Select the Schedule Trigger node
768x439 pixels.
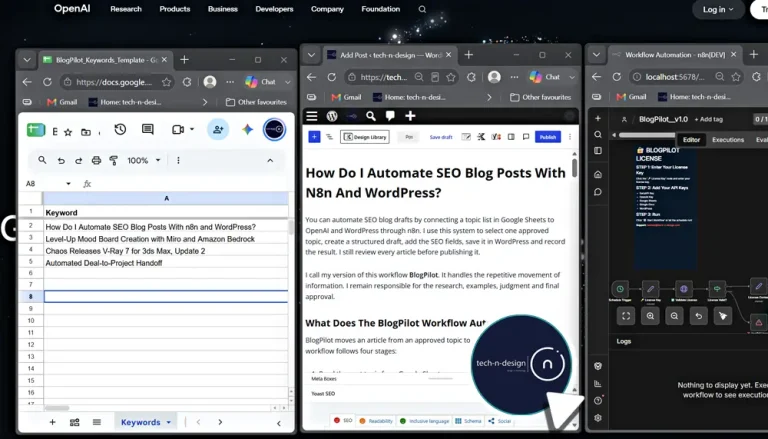coord(620,289)
